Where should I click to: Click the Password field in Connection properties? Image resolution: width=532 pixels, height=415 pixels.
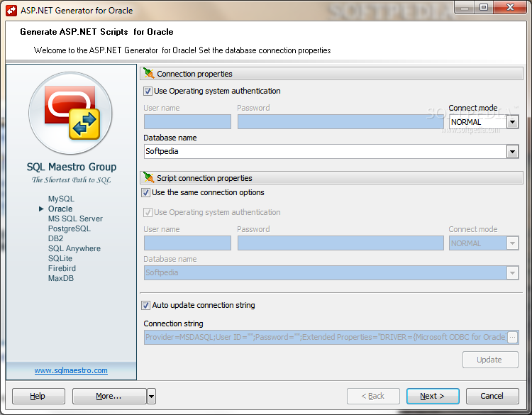click(340, 122)
